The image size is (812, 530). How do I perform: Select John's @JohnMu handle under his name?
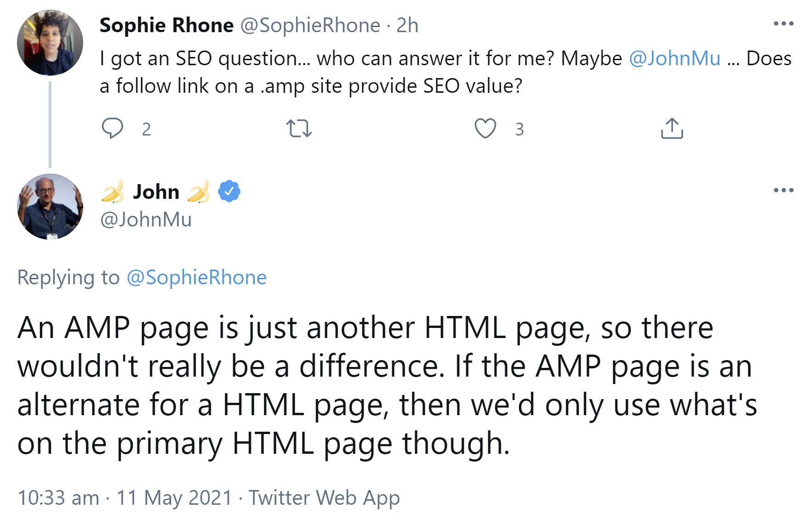coord(144,220)
